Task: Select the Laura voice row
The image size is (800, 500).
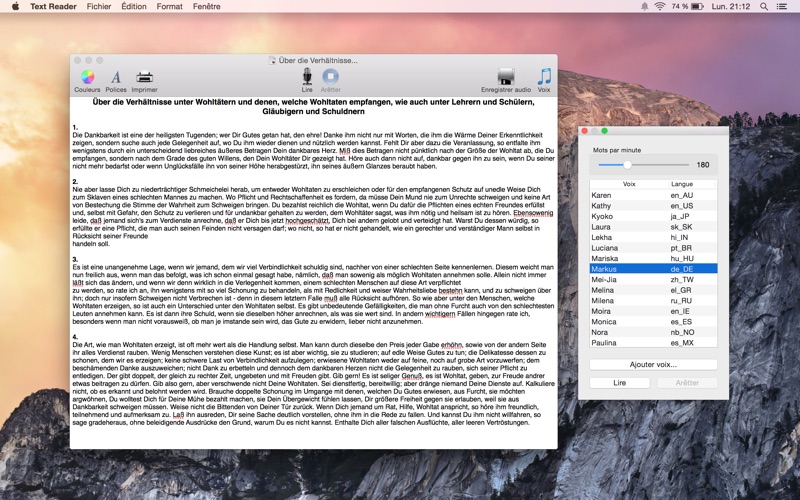Action: tap(653, 227)
